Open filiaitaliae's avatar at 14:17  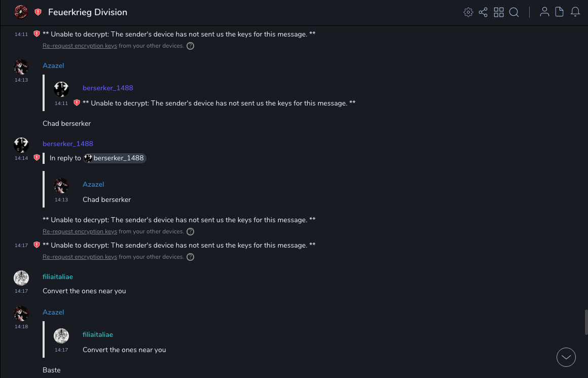[x=21, y=278]
